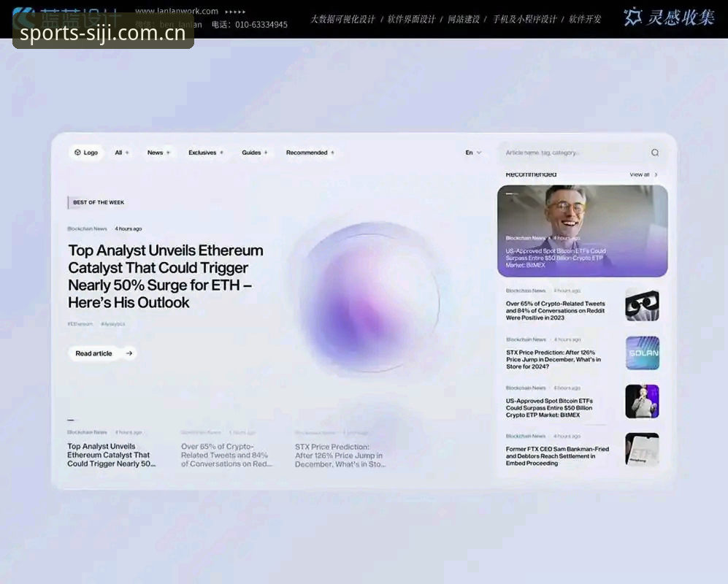Click the glowing purple orb graphic

point(369,297)
